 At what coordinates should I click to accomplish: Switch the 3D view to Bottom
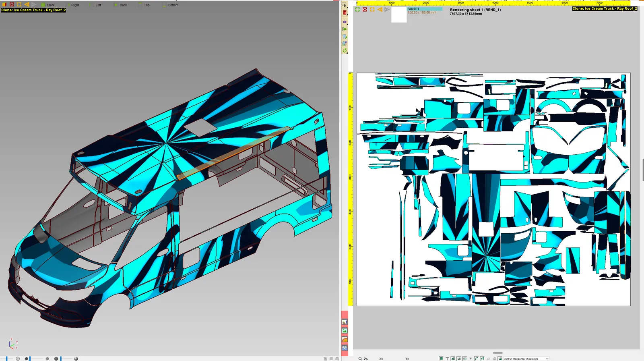[170, 5]
